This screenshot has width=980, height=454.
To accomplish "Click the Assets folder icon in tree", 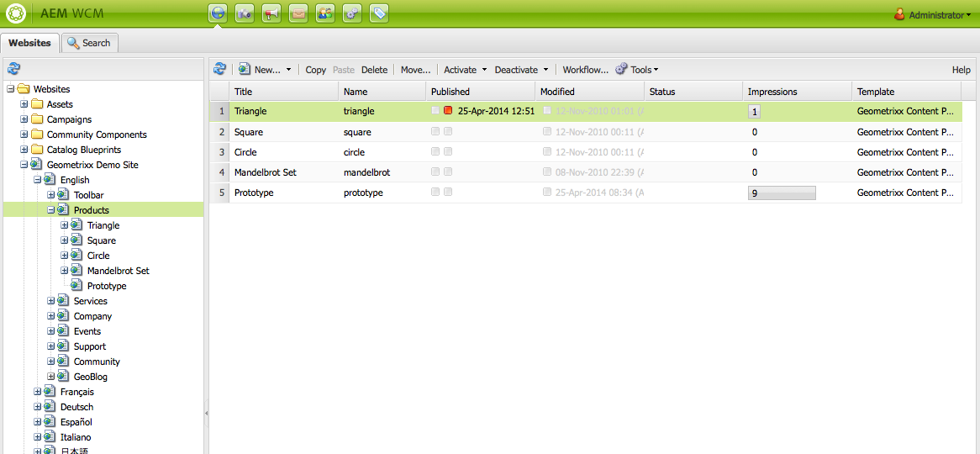I will tap(37, 104).
